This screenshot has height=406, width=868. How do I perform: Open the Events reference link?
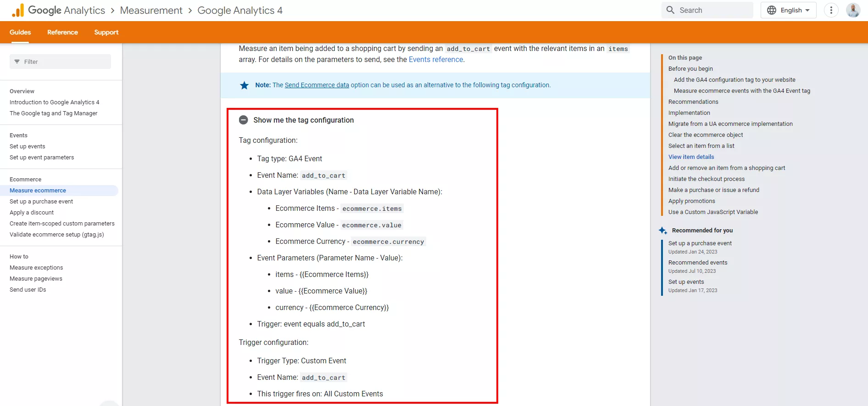(436, 59)
